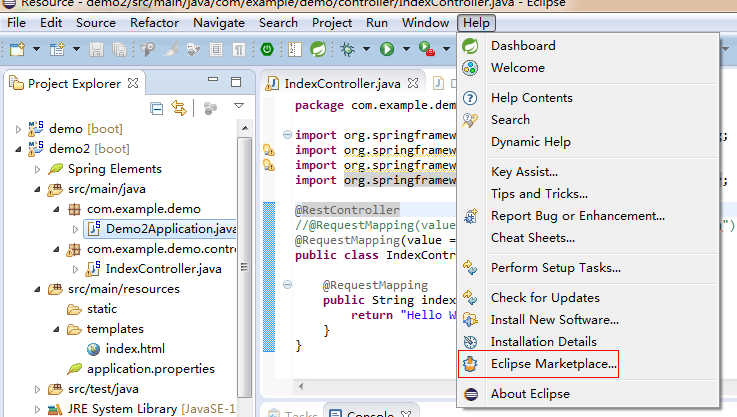Viewport: 737px width, 417px height.
Task: Click the Save toolbar icon
Action: coord(96,49)
